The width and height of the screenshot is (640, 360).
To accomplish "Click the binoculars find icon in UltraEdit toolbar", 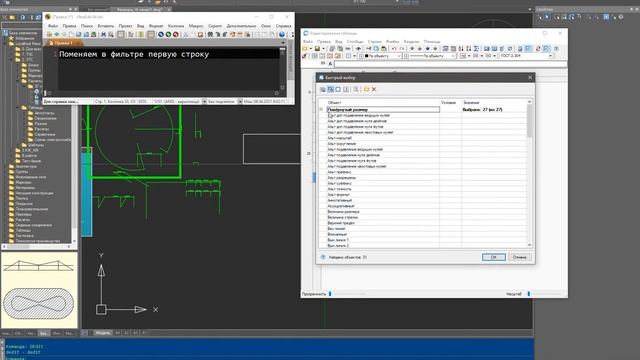I will 210,34.
